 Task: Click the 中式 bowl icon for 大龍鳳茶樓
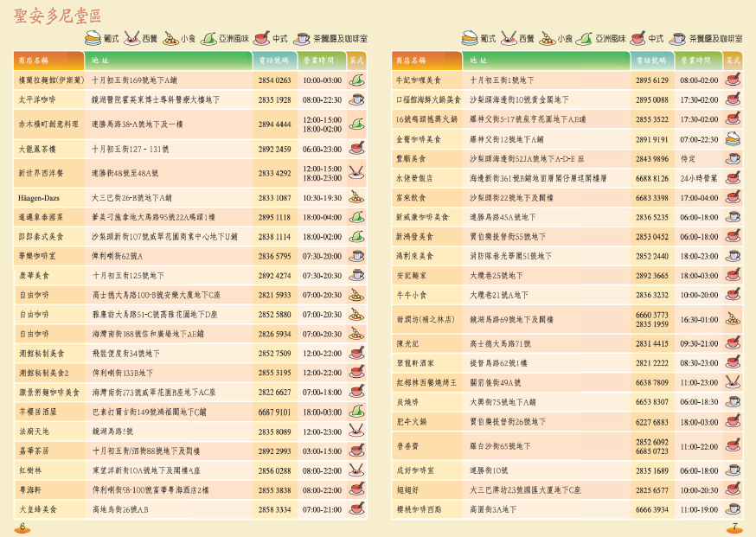tap(356, 149)
